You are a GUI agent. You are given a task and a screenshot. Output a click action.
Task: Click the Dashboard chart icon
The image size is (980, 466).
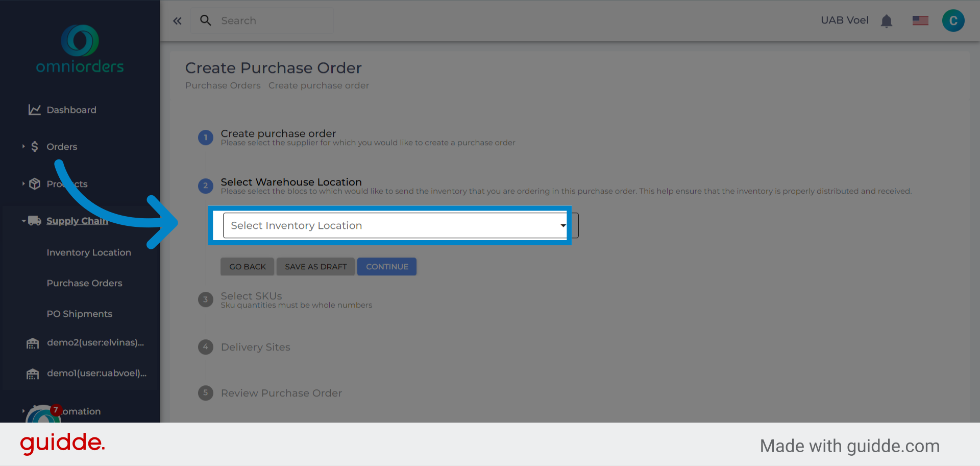tap(34, 110)
